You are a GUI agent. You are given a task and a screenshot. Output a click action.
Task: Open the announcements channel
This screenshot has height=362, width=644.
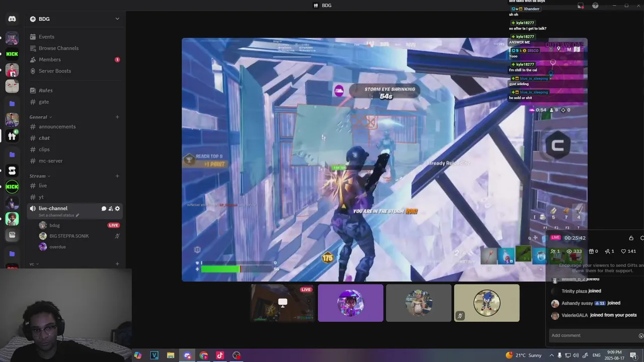(x=75, y=127)
